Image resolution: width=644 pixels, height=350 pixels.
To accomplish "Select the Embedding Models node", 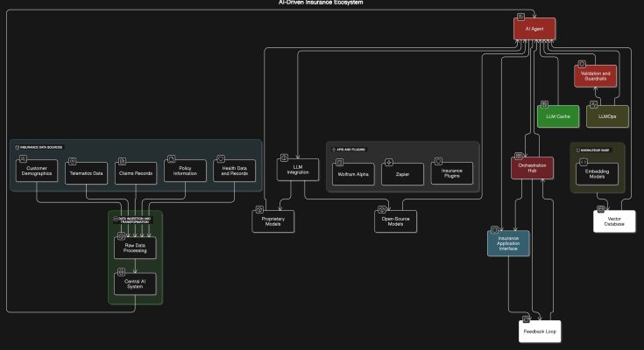I will (x=598, y=173).
